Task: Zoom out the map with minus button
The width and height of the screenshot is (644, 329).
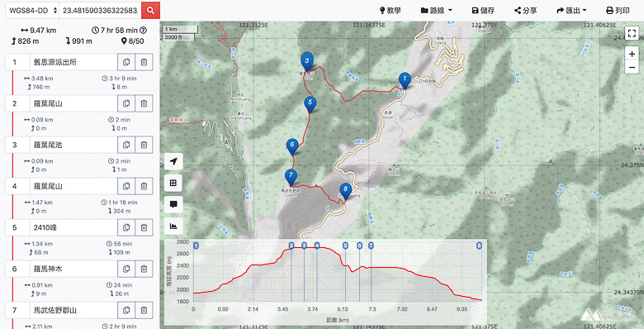Action: [x=632, y=67]
